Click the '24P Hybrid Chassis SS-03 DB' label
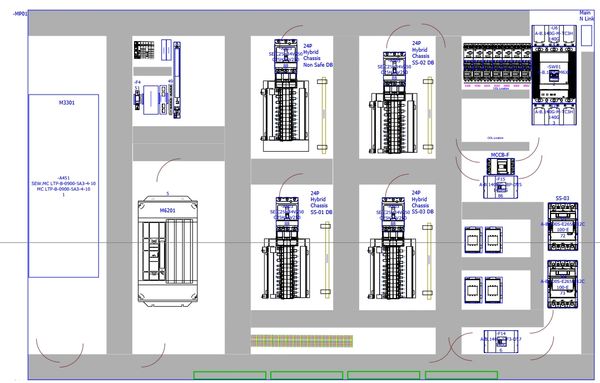This screenshot has height=383, width=600. [422, 202]
